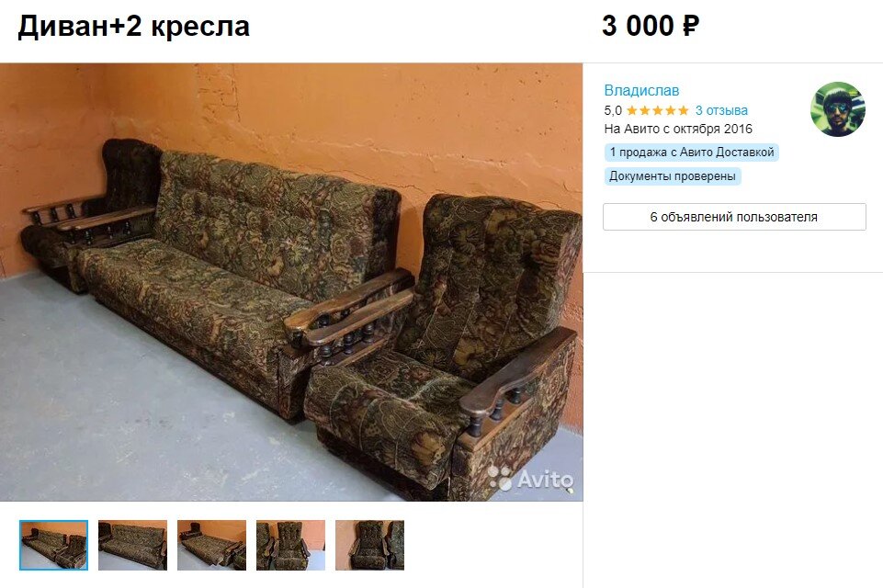The image size is (883, 588).
Task: Open the Владислав seller profile link
Action: 641,90
